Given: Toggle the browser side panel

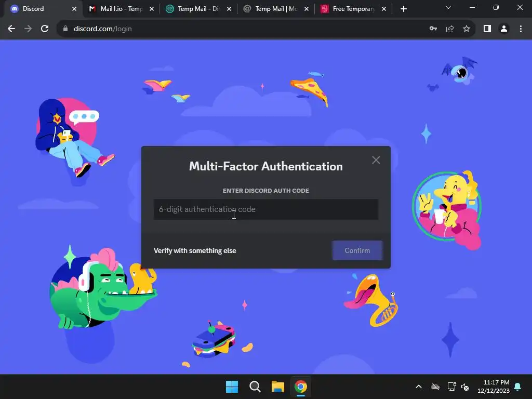Looking at the screenshot, I should point(487,29).
